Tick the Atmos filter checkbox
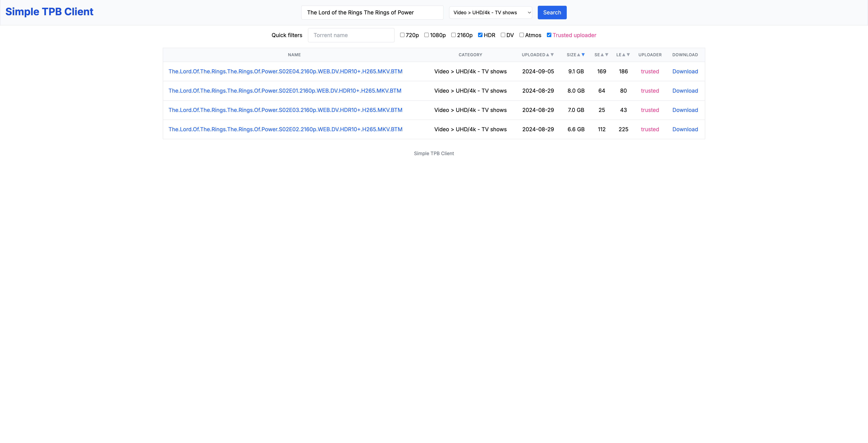Viewport: 868px width, 443px height. 522,35
